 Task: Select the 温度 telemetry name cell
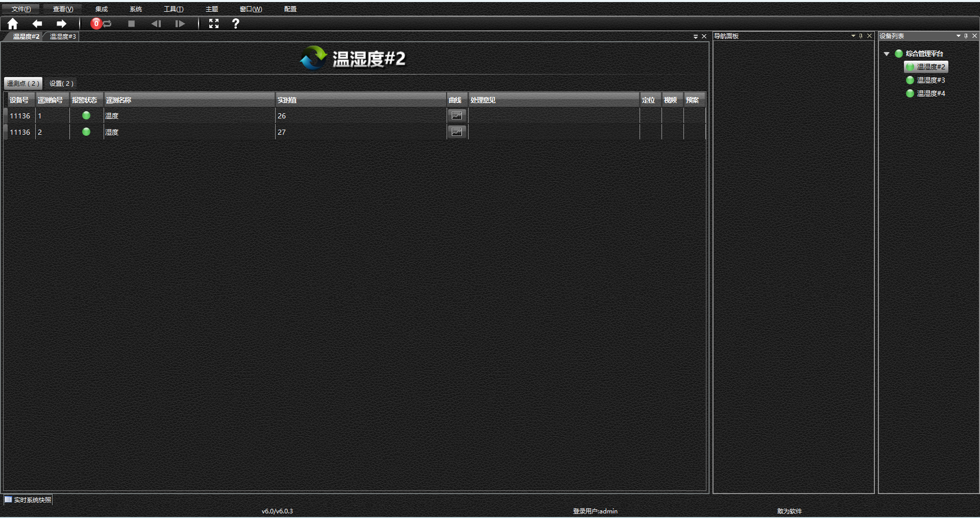pyautogui.click(x=189, y=116)
